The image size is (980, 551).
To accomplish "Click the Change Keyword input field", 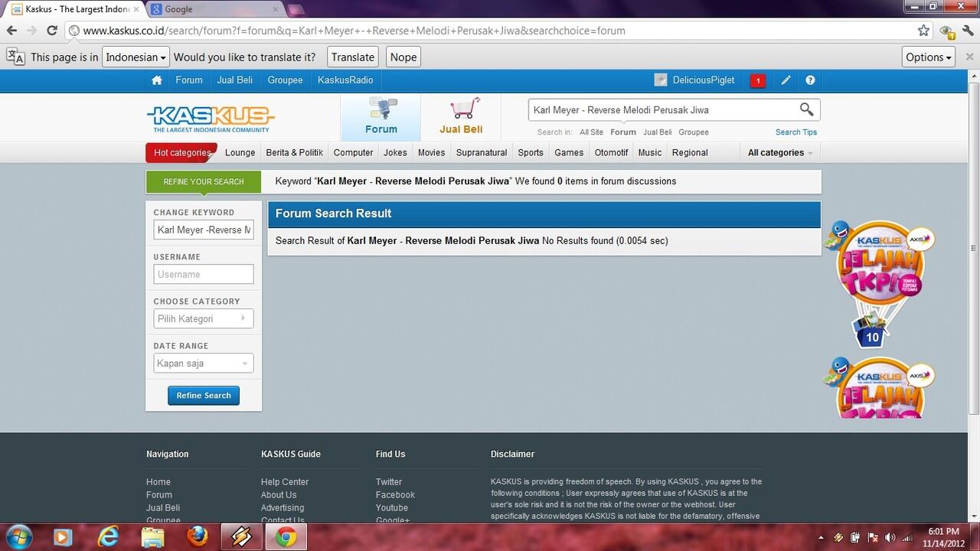I will click(203, 230).
